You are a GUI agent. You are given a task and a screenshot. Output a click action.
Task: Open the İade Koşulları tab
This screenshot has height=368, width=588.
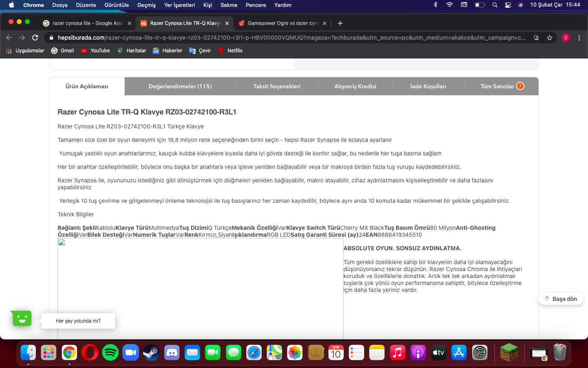click(428, 86)
